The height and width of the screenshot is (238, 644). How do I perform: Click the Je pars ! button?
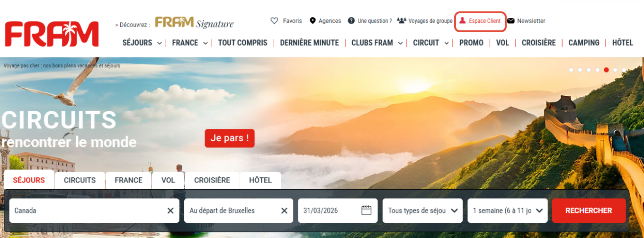pos(230,138)
